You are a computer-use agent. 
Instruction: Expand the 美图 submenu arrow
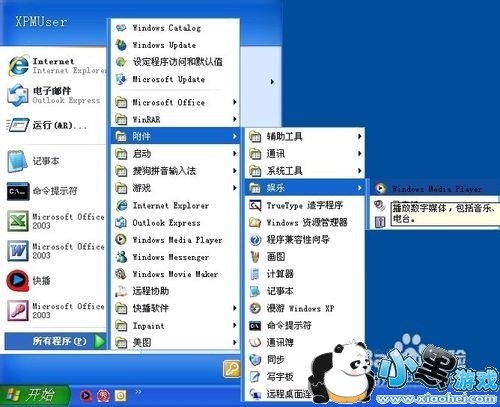pyautogui.click(x=235, y=342)
